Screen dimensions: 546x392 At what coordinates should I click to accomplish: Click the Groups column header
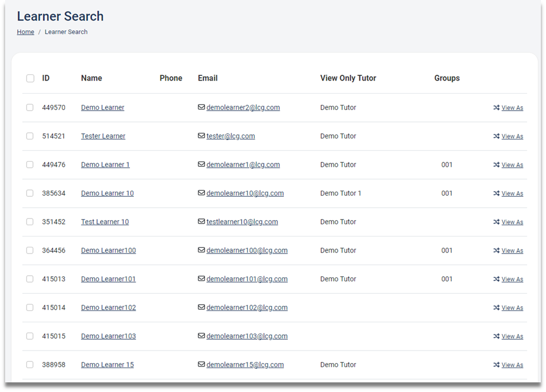[447, 78]
